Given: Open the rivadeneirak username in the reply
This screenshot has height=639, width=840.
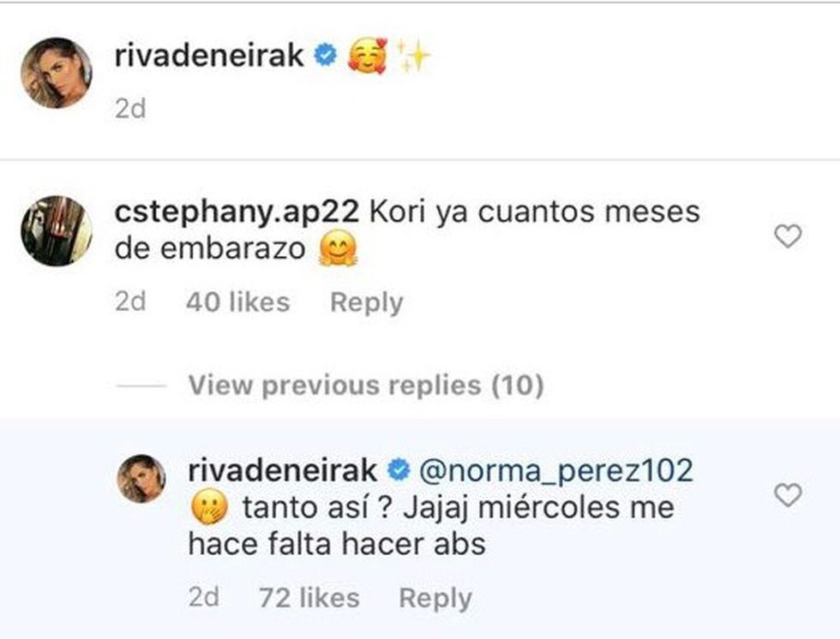Looking at the screenshot, I should [281, 470].
